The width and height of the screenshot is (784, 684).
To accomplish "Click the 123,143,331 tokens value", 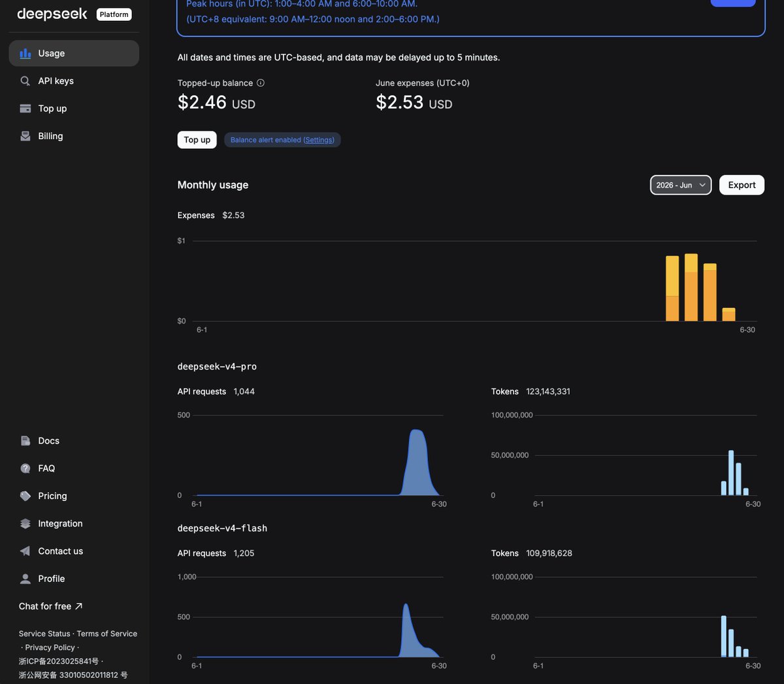I will click(x=548, y=391).
